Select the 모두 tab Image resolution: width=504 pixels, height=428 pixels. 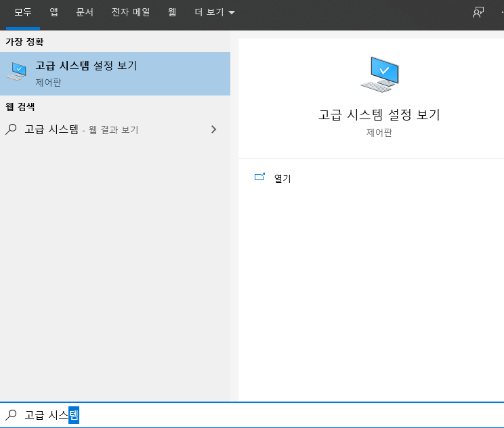point(23,13)
